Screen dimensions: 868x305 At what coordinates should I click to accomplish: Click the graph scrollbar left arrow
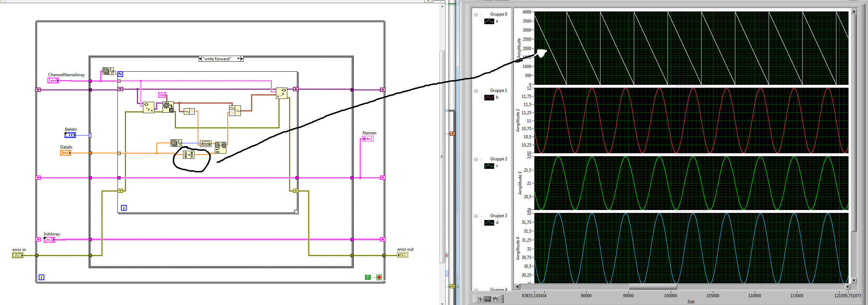coord(517,287)
